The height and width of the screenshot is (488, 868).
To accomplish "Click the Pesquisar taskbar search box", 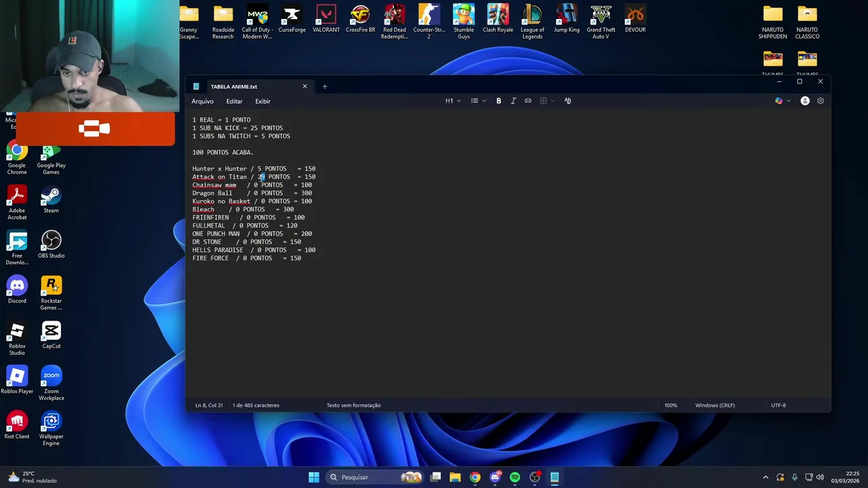I will (x=374, y=477).
